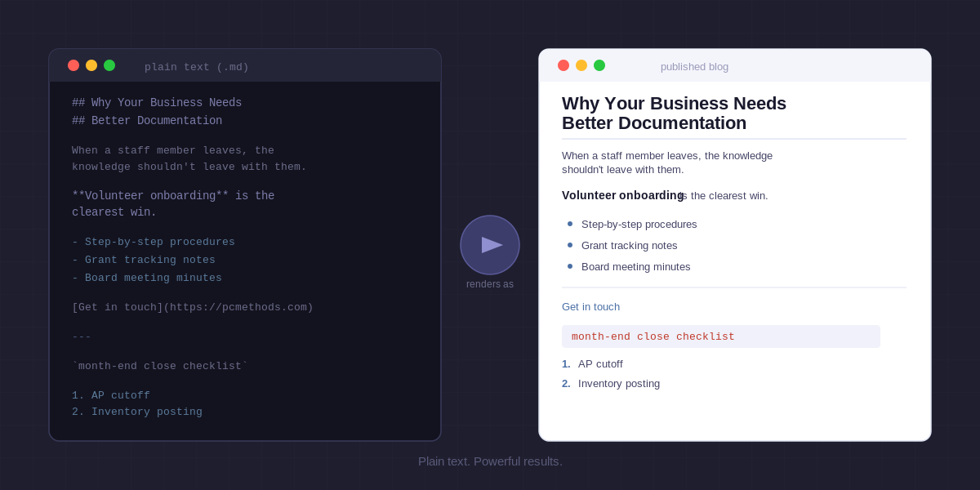980x490 pixels.
Task: Click rendered bullet 'Step-by-step procedures'
Action: [x=639, y=224]
